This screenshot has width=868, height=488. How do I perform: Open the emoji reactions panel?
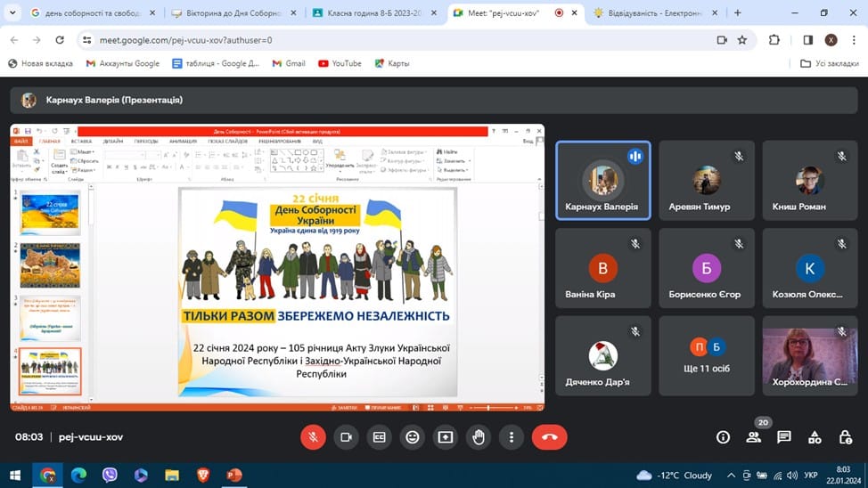coord(412,437)
